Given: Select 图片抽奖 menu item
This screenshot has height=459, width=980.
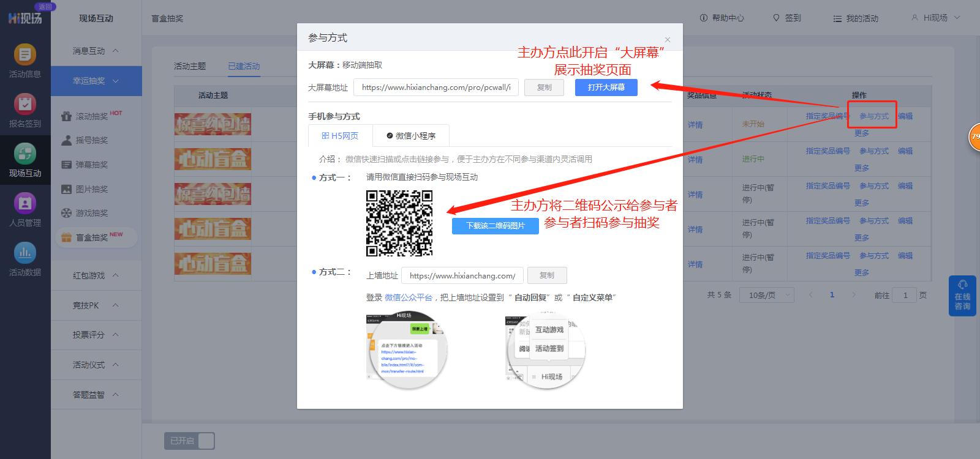Looking at the screenshot, I should pos(85,189).
